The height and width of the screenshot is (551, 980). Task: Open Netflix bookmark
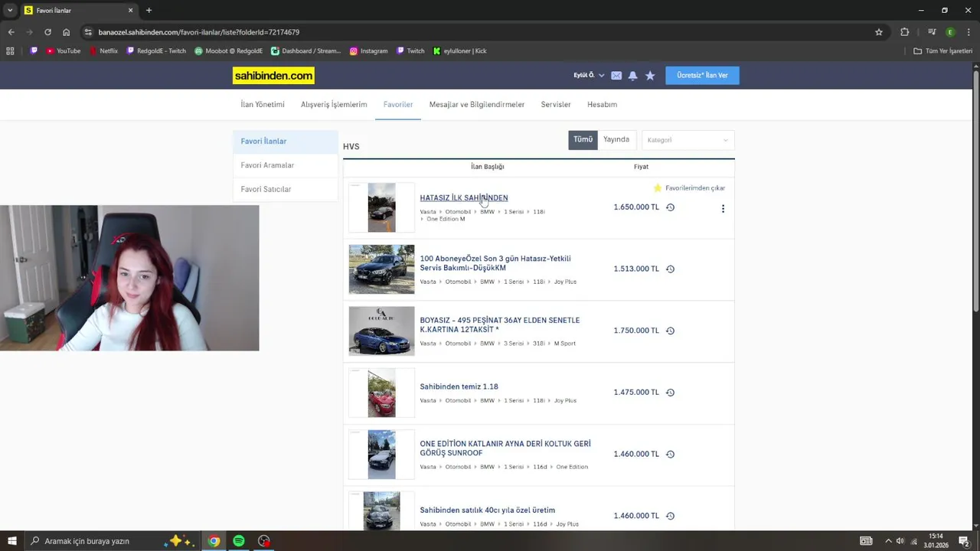(103, 51)
